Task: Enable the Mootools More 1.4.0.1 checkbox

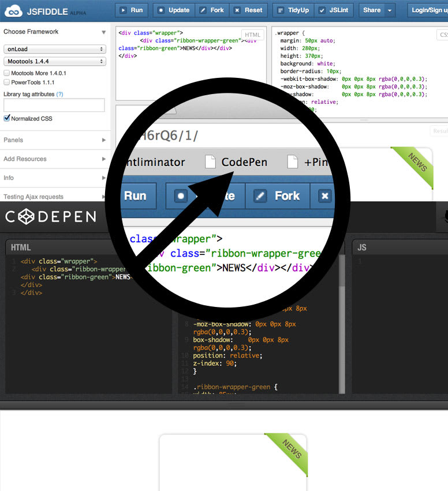Action: 6,73
